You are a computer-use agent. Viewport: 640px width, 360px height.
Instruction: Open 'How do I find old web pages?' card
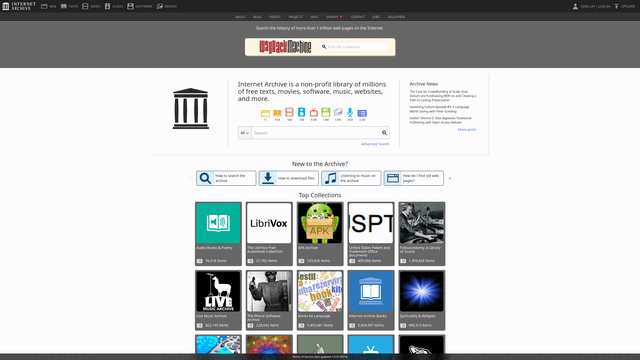click(x=413, y=178)
